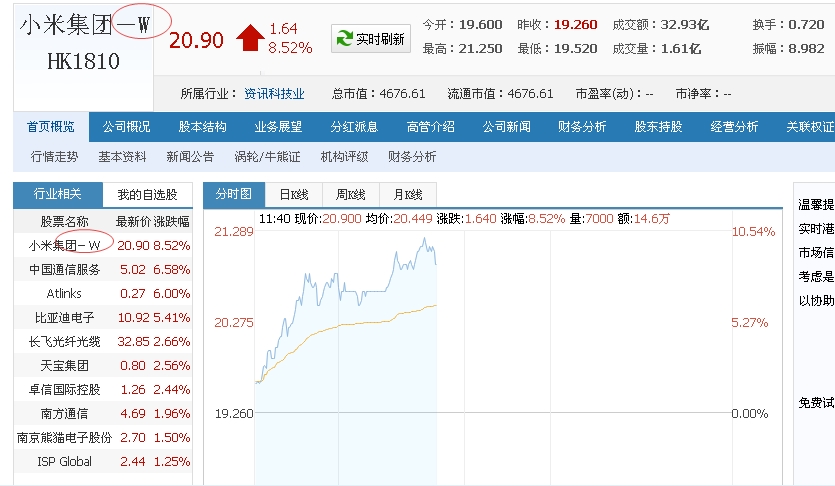Click the 昨收 19.260 value

tap(576, 24)
